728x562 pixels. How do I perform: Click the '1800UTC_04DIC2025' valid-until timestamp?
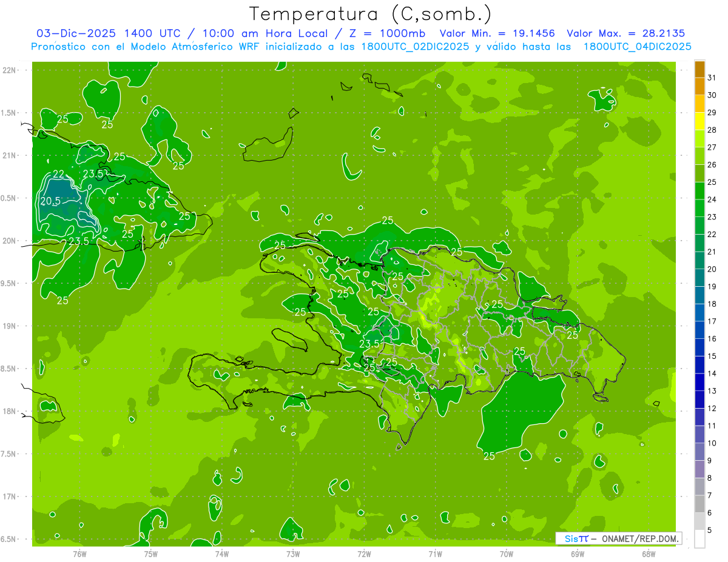pos(637,47)
